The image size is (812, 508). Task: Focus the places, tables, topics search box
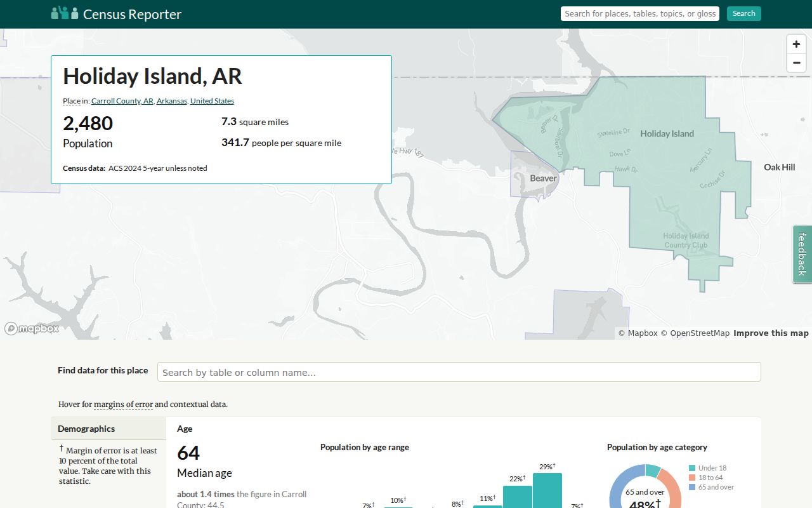[639, 13]
